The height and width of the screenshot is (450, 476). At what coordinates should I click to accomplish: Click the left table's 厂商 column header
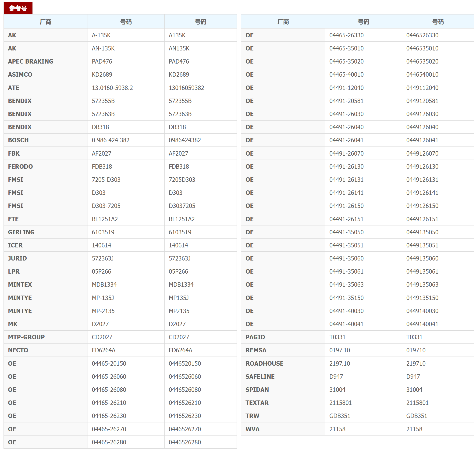tap(46, 22)
